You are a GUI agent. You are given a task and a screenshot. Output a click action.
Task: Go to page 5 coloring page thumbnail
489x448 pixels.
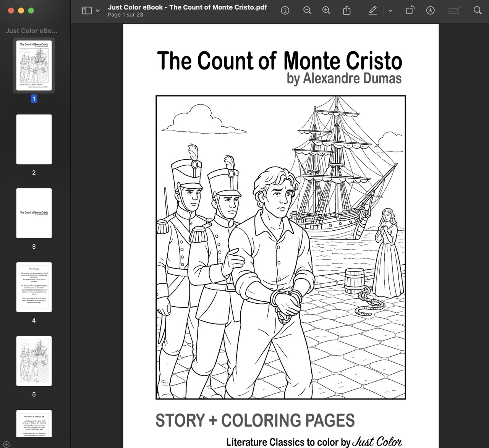tap(34, 361)
